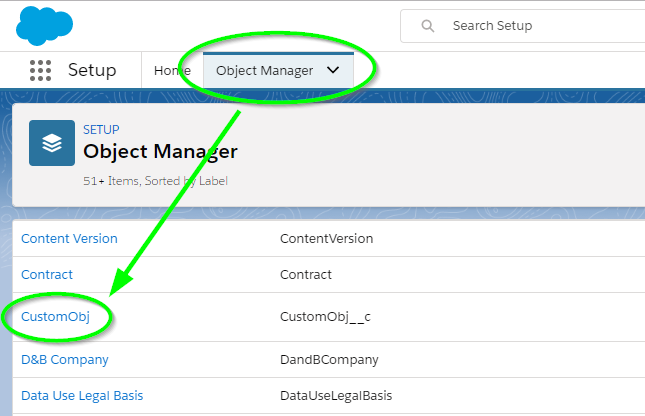Open the CustomObj object link
The height and width of the screenshot is (416, 645).
[56, 317]
